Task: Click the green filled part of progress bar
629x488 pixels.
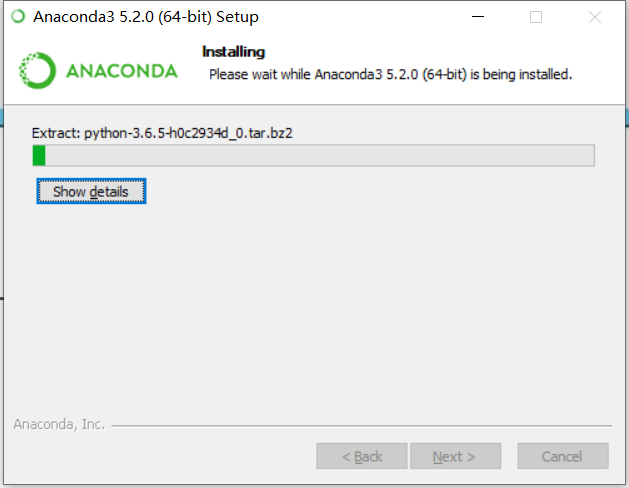Action: pyautogui.click(x=39, y=155)
